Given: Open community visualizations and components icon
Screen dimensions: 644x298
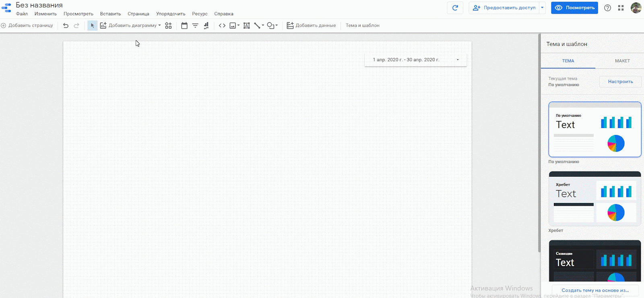Looking at the screenshot, I should coord(168,25).
